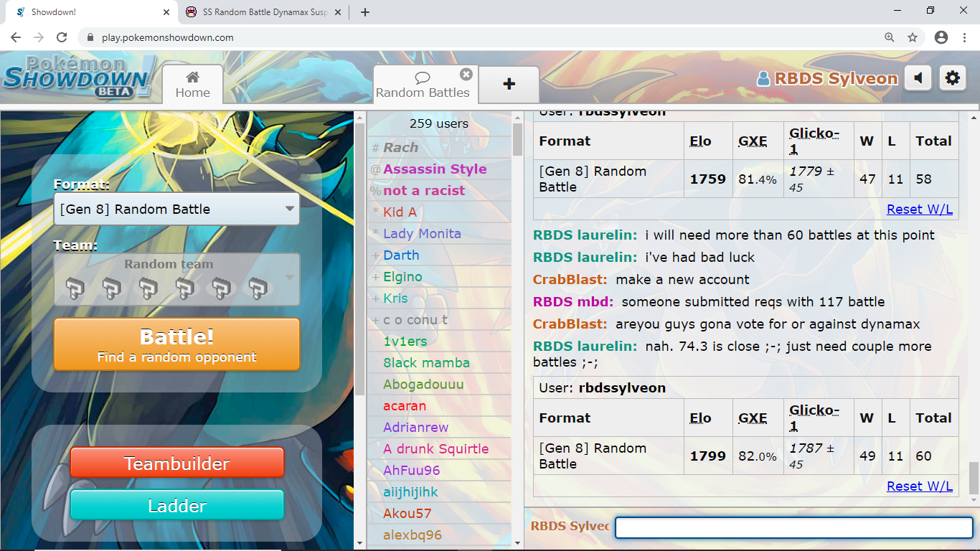
Task: Select user Lady Monita
Action: pos(439,233)
